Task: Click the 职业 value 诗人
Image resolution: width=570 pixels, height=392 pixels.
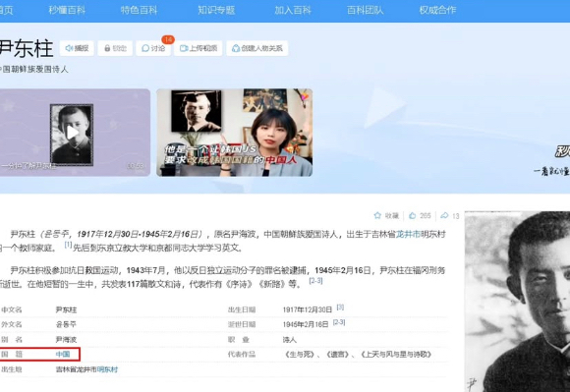Action: click(290, 340)
